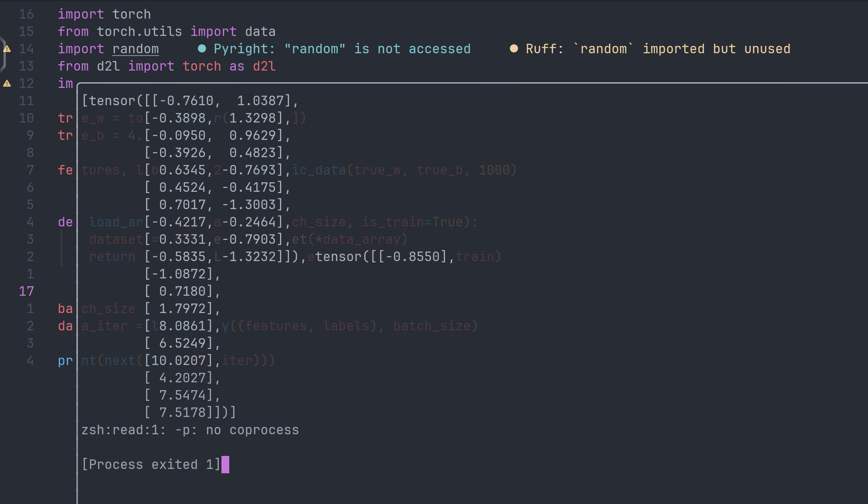Image resolution: width=868 pixels, height=504 pixels.
Task: Click line number 16 beside import torch
Action: point(26,14)
